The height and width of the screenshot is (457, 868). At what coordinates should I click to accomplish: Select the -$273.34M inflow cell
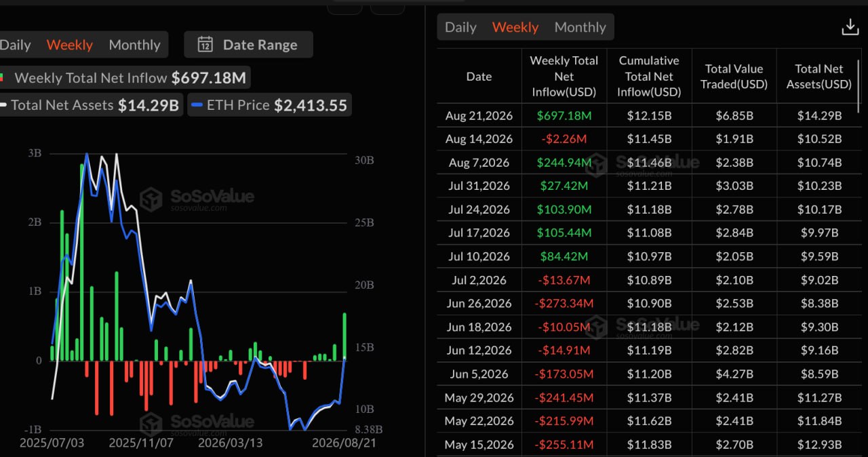564,303
